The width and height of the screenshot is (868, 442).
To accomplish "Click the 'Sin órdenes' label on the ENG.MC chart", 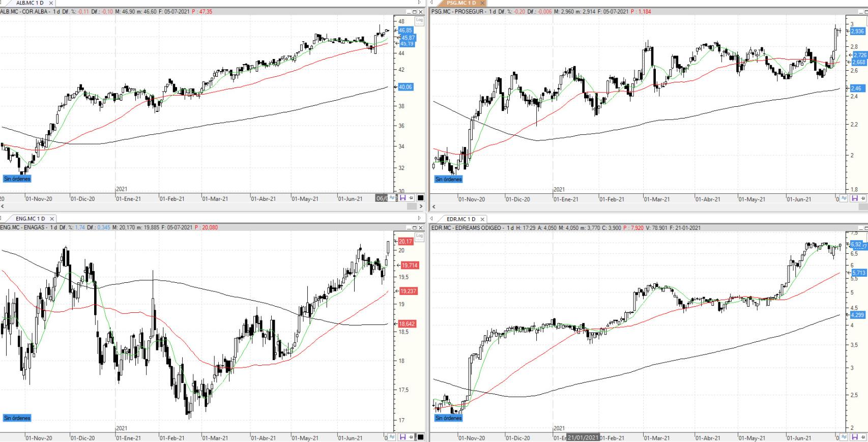I will click(x=17, y=418).
